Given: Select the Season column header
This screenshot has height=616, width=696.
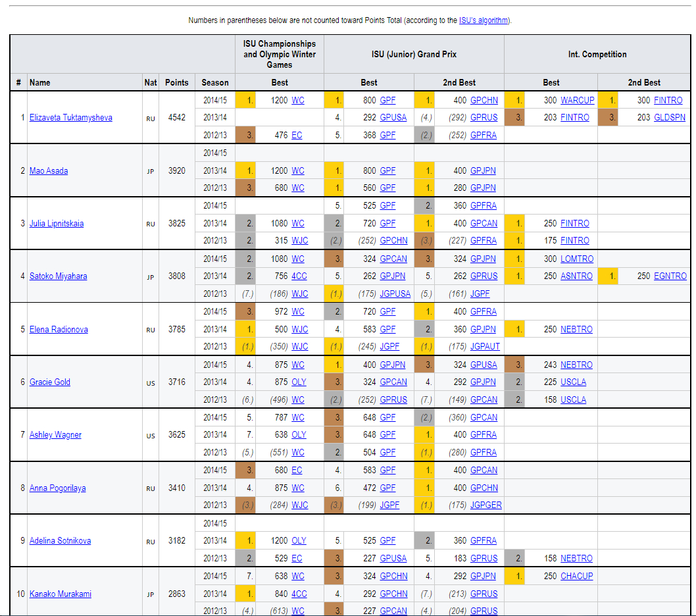Looking at the screenshot, I should coord(215,83).
